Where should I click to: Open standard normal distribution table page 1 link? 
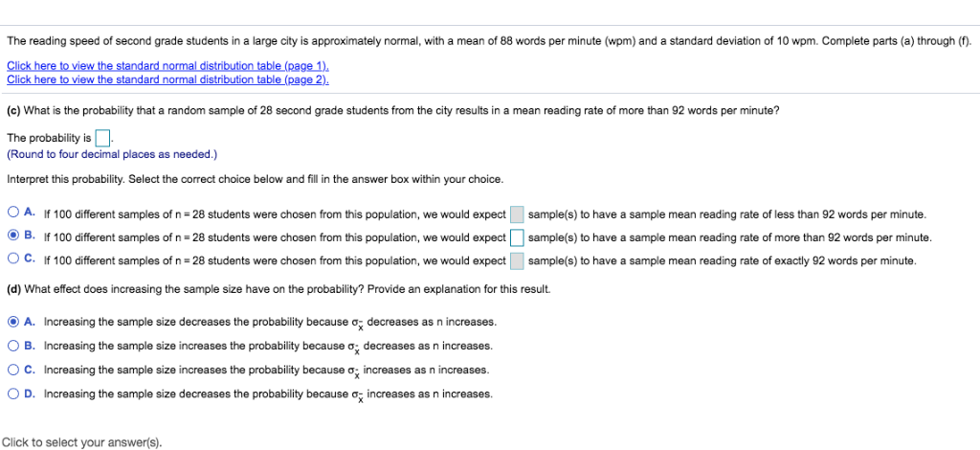point(167,66)
